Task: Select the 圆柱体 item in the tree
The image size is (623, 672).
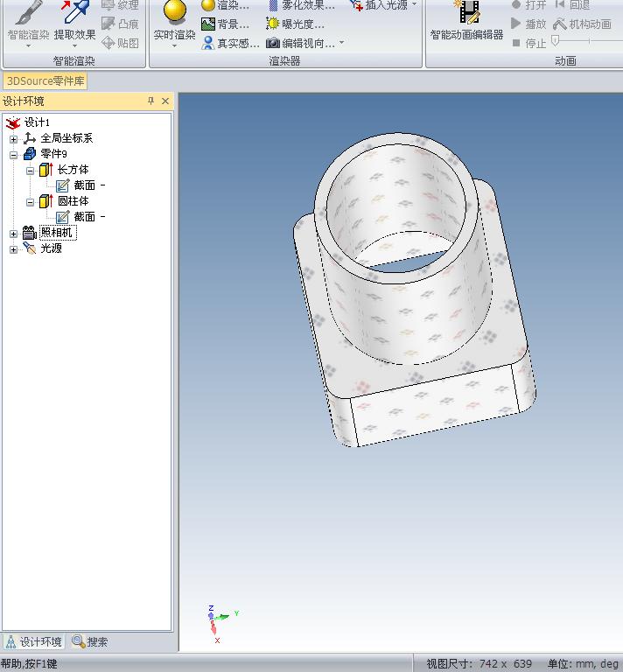Action: [73, 201]
